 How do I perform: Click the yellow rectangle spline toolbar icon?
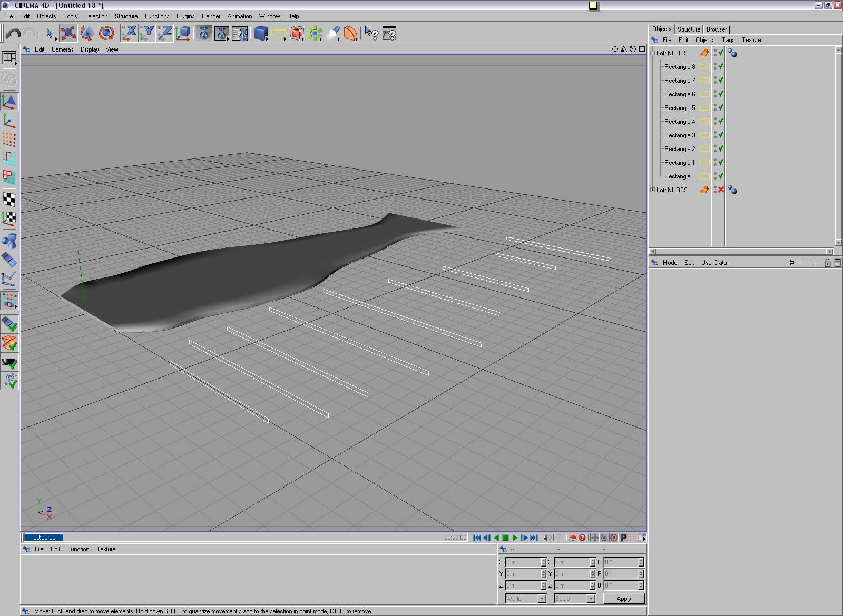(x=279, y=34)
